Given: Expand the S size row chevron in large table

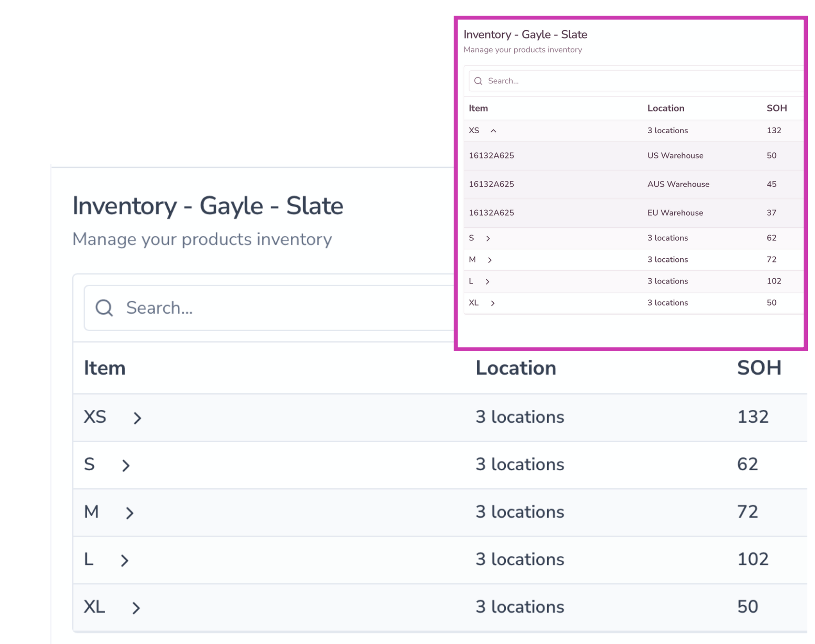Looking at the screenshot, I should (x=126, y=465).
